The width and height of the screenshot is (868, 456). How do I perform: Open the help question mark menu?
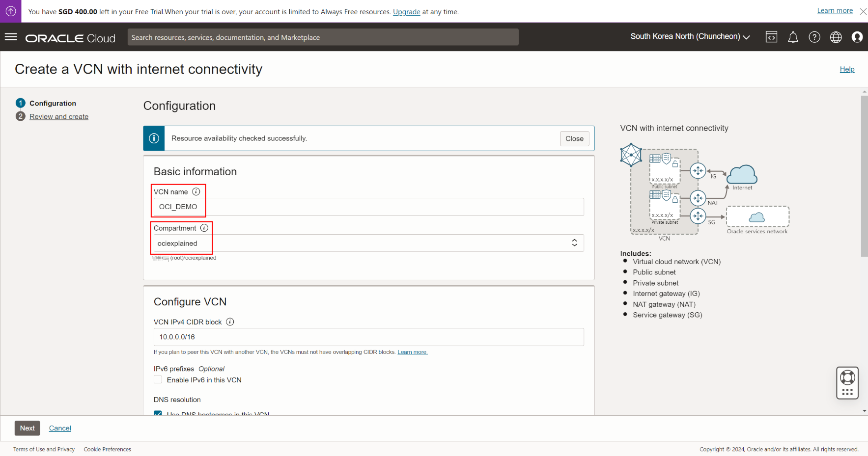click(x=814, y=37)
